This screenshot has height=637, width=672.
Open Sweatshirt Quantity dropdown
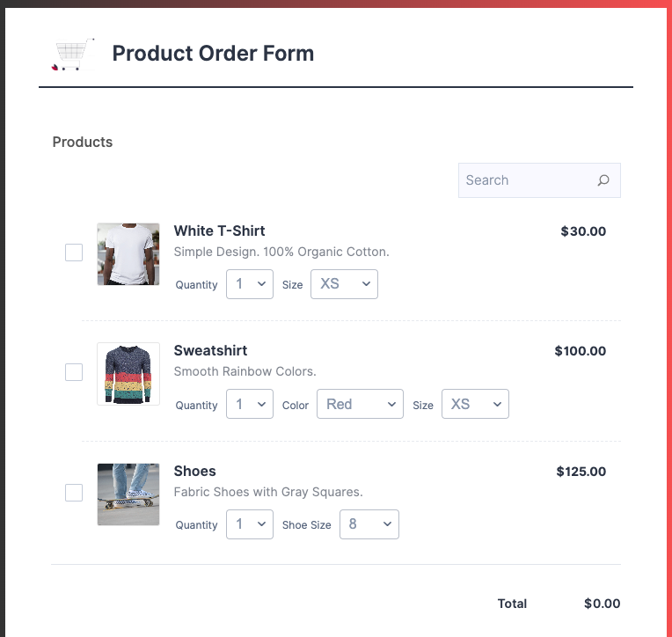pyautogui.click(x=250, y=404)
